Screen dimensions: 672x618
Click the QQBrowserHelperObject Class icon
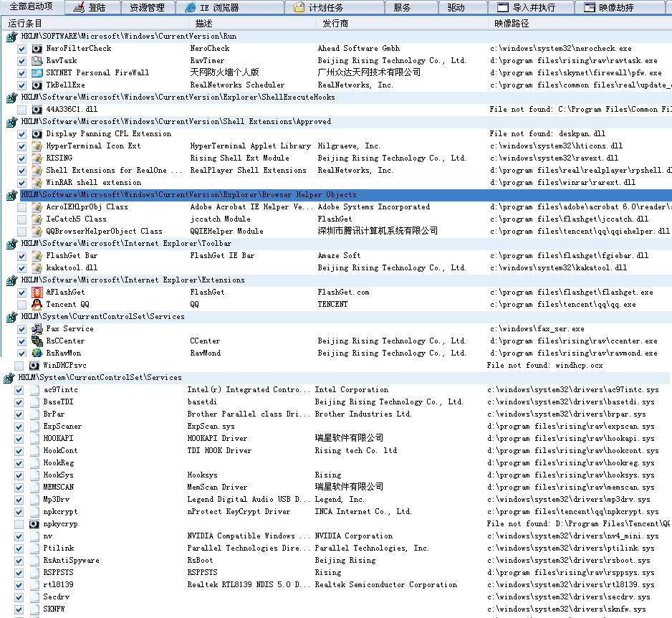pos(37,232)
